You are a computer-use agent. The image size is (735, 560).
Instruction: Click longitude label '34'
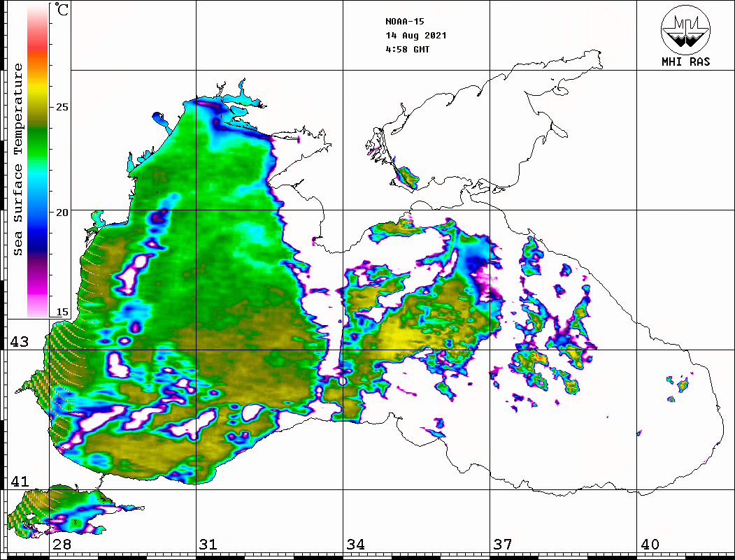(355, 545)
